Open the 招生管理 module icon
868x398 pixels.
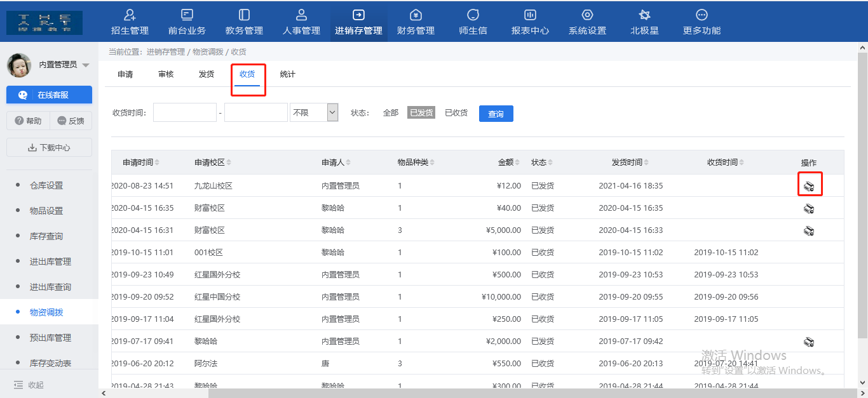tap(130, 15)
